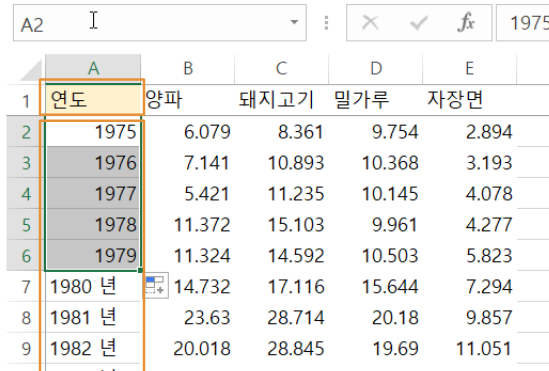The image size is (549, 371).
Task: Click the cell containing 연도
Action: click(93, 100)
